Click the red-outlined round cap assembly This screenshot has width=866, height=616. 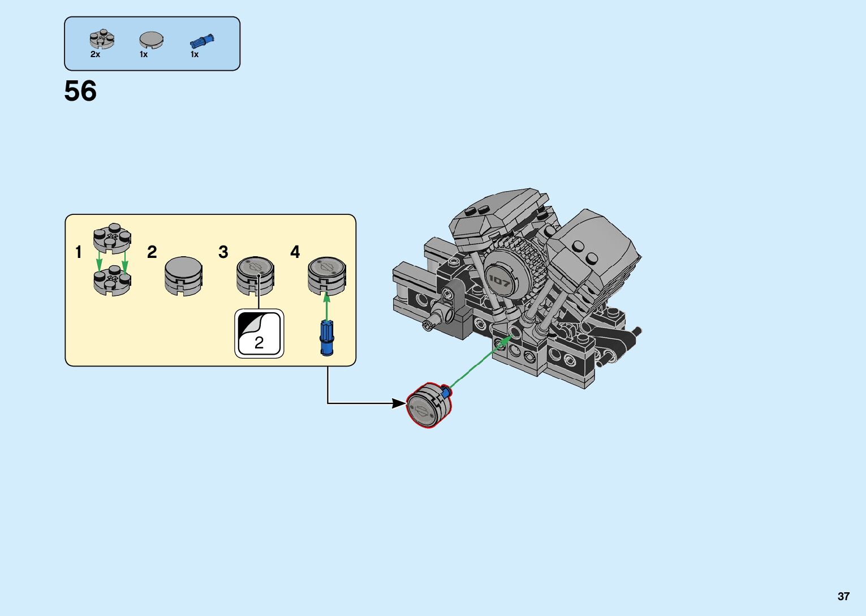tap(428, 405)
